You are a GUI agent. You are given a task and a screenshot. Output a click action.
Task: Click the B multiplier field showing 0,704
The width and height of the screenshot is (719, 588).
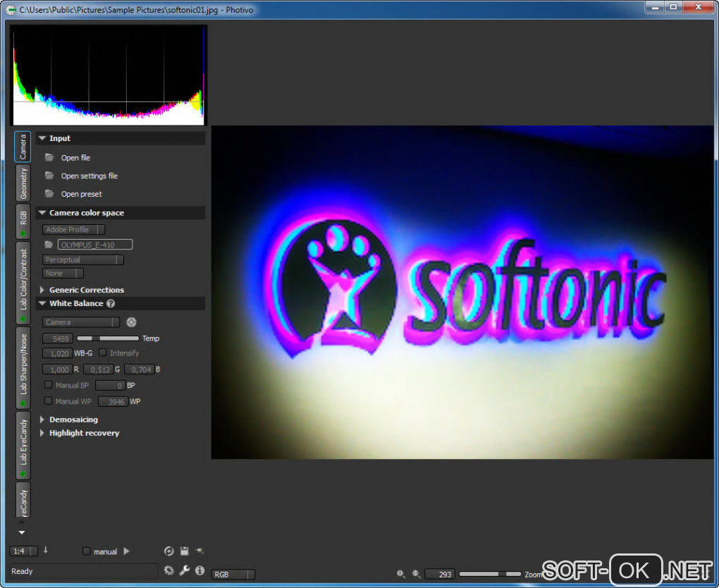coord(139,369)
